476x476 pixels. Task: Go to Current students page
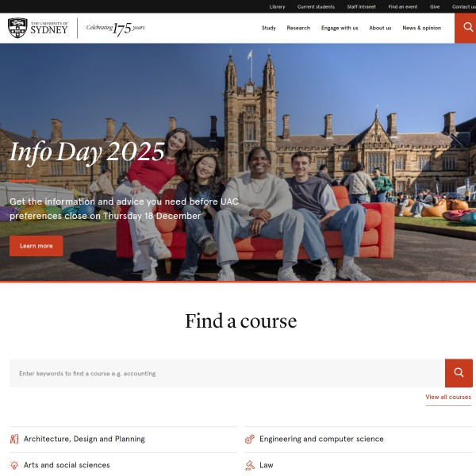click(x=316, y=6)
